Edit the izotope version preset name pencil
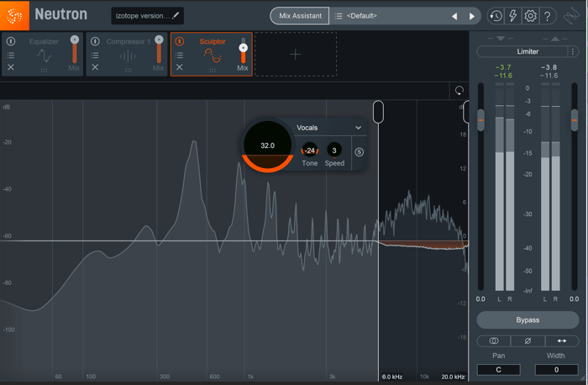This screenshot has width=588, height=385. coord(176,15)
